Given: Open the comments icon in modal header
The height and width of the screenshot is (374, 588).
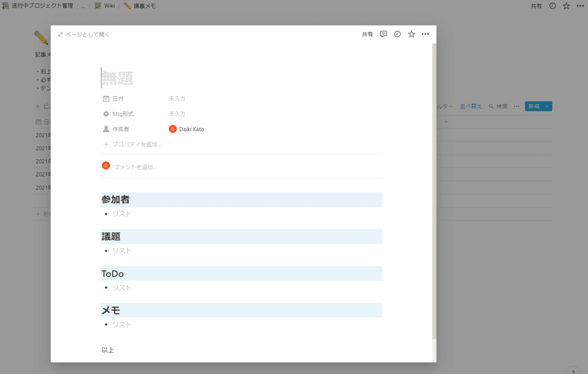Looking at the screenshot, I should click(x=384, y=34).
